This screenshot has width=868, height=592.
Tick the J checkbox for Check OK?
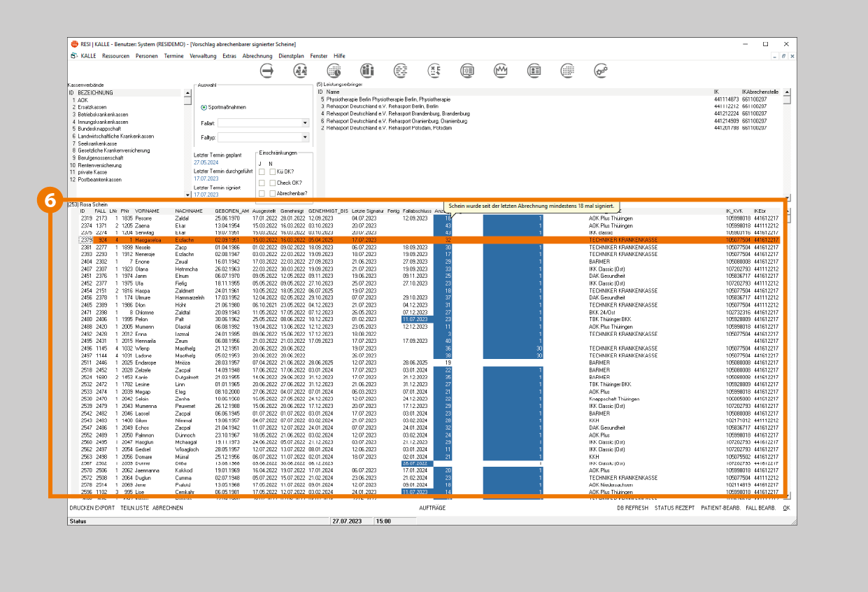point(262,183)
